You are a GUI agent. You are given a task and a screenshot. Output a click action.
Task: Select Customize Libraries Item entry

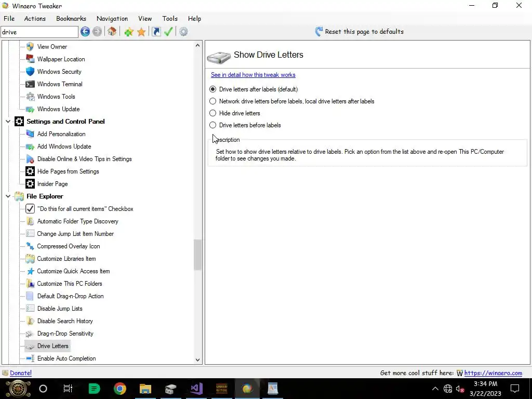click(x=66, y=259)
